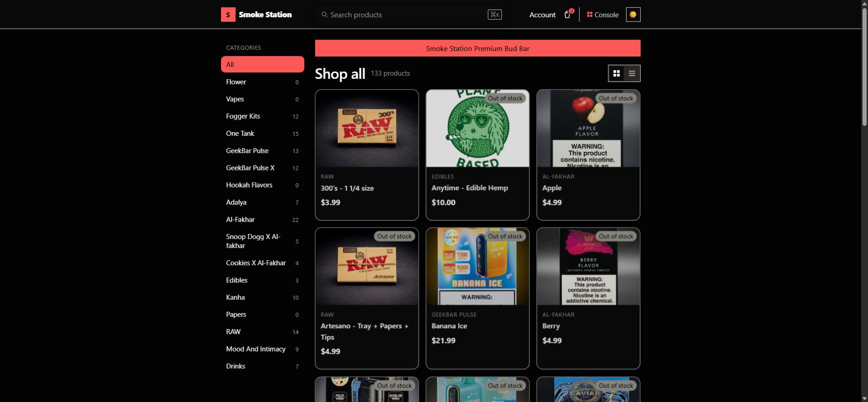Select the Hookah Flavors category
Image resolution: width=868 pixels, height=402 pixels.
[x=262, y=185]
